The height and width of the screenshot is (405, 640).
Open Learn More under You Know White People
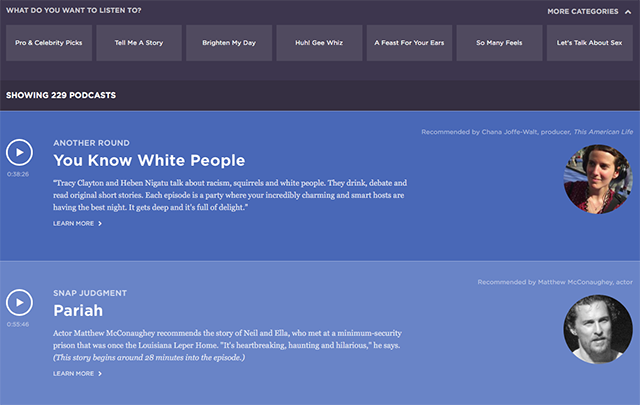click(x=73, y=224)
